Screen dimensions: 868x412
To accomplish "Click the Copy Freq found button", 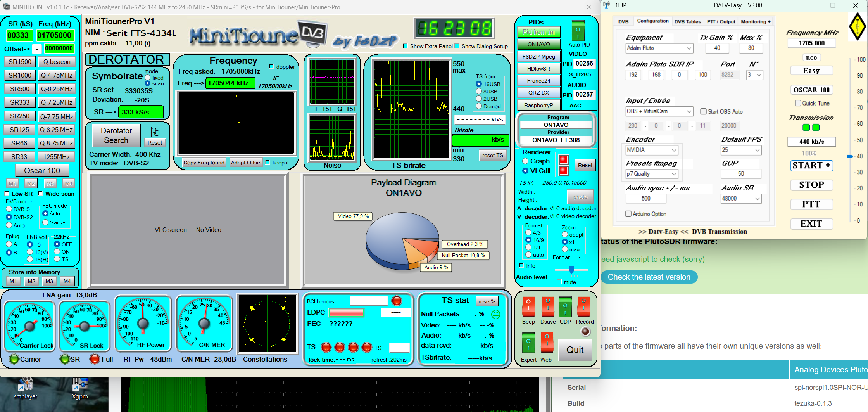I will 204,163.
